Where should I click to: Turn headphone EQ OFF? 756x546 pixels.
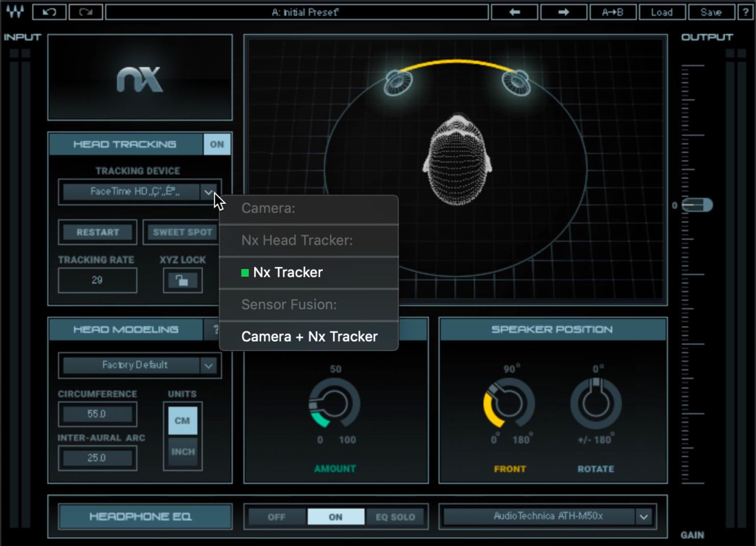[x=276, y=517]
